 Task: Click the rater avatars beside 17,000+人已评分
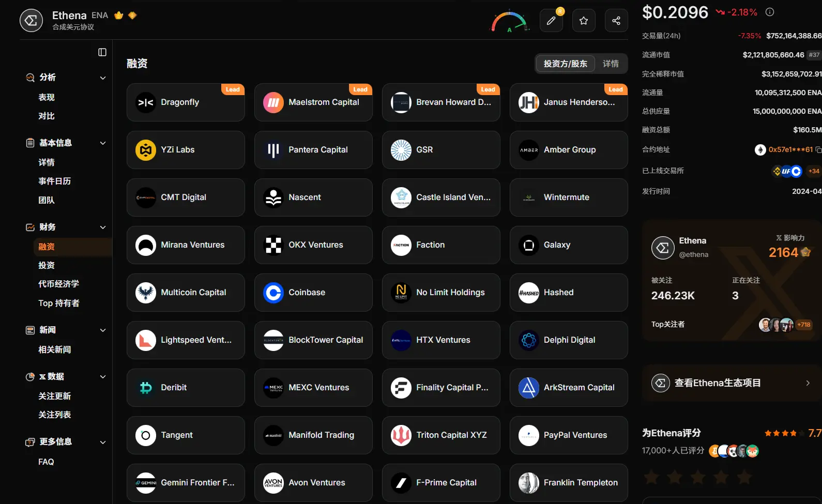pyautogui.click(x=734, y=451)
